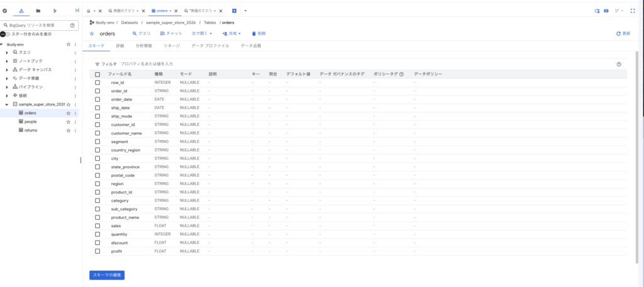644x287 pixels.
Task: Switch to the データ品質 tab
Action: pyautogui.click(x=251, y=46)
